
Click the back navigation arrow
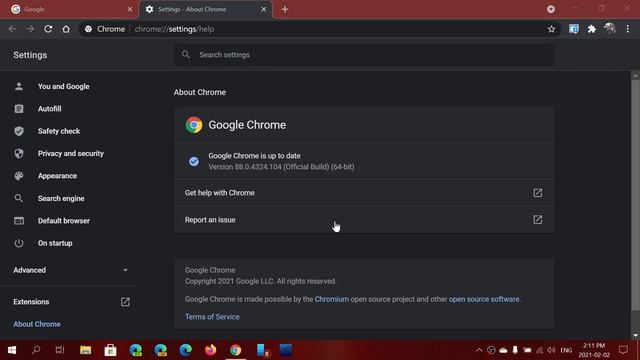point(12,29)
